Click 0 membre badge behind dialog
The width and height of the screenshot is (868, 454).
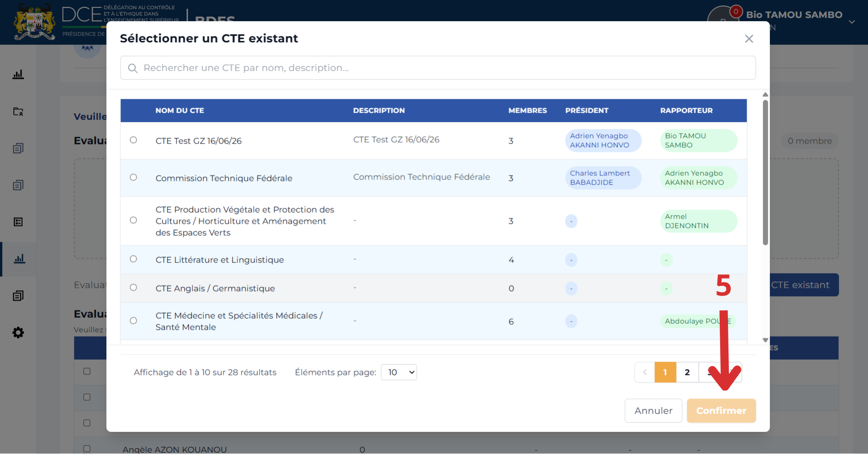[x=810, y=141]
